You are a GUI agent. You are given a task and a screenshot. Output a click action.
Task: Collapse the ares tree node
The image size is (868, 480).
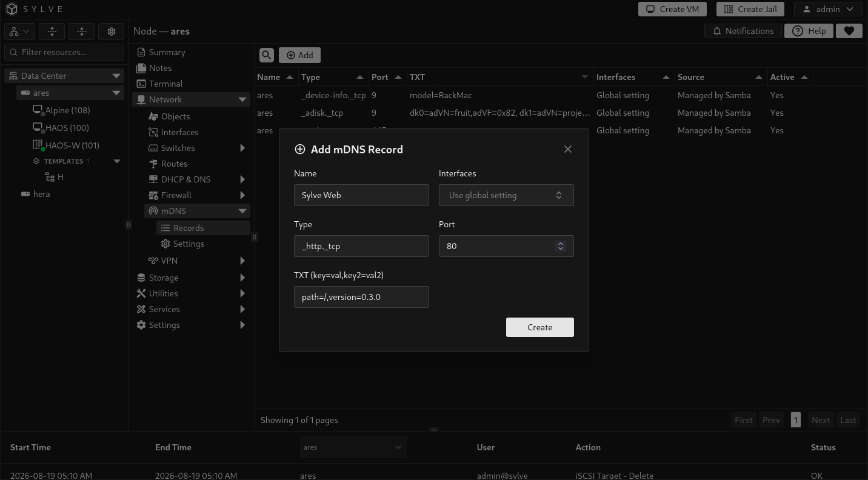pos(116,93)
